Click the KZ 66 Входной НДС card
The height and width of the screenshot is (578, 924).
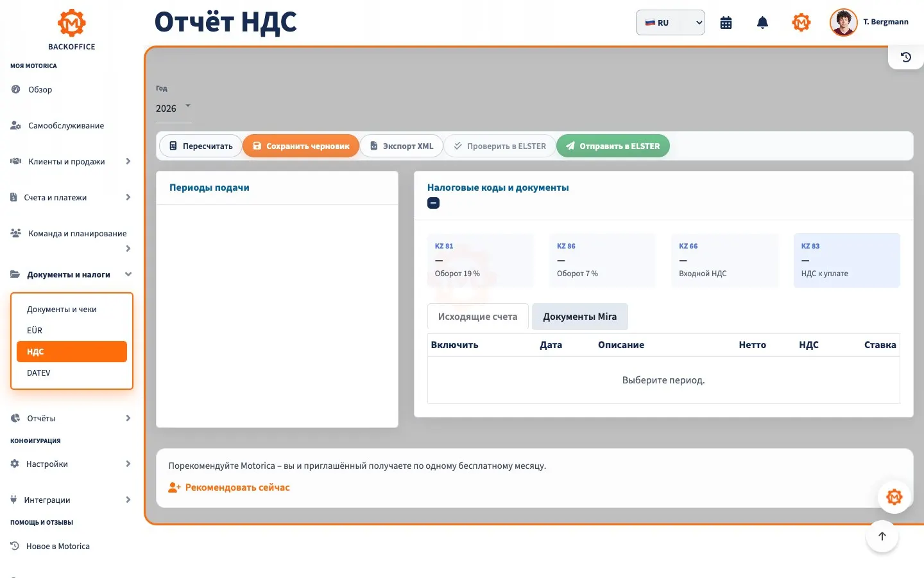pos(724,260)
